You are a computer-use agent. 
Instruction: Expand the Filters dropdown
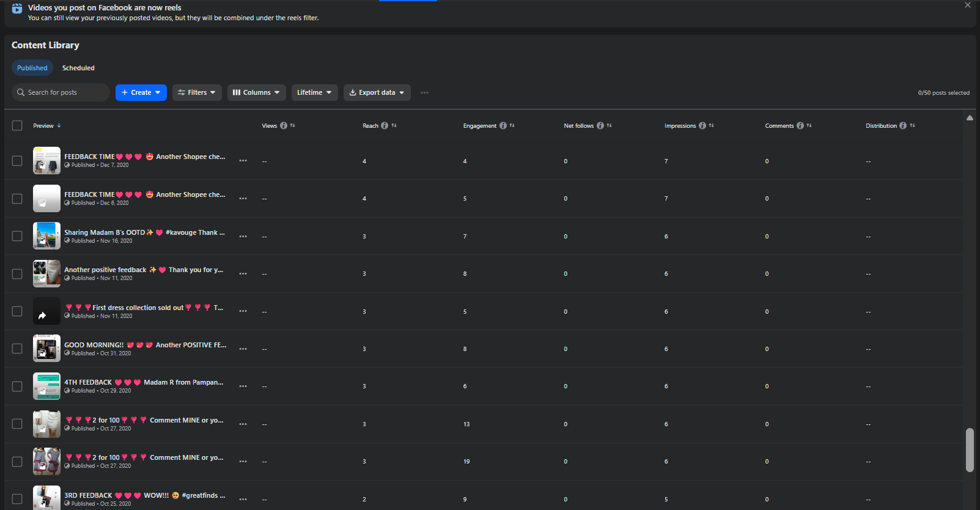coord(197,93)
